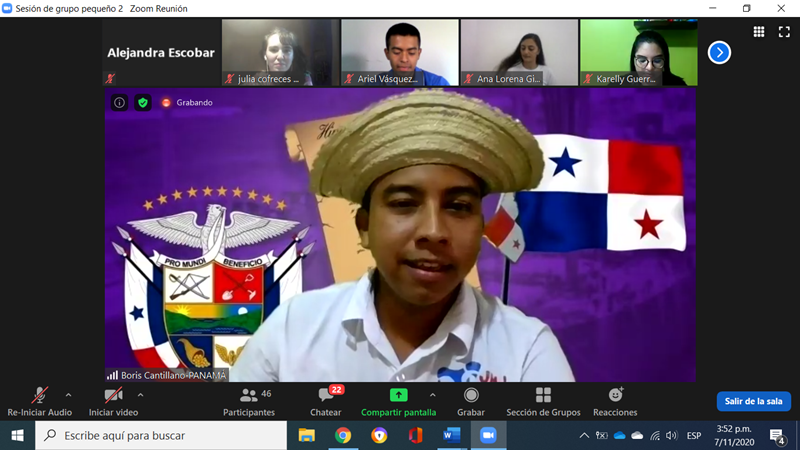This screenshot has height=450, width=800.
Task: Open the volume speaker tray icon
Action: [671, 436]
